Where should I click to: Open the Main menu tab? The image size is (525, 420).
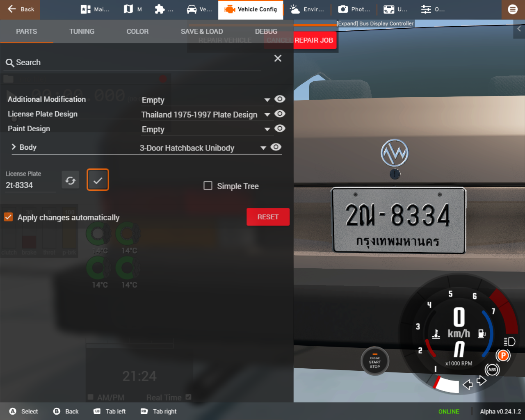[x=95, y=9]
